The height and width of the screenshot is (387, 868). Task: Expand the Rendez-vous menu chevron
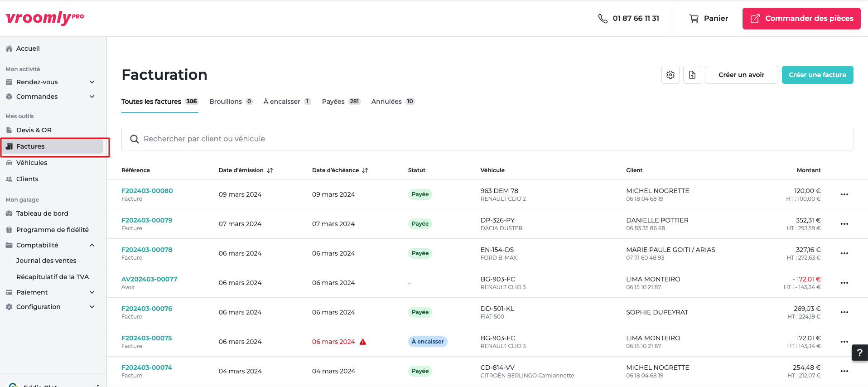click(92, 82)
